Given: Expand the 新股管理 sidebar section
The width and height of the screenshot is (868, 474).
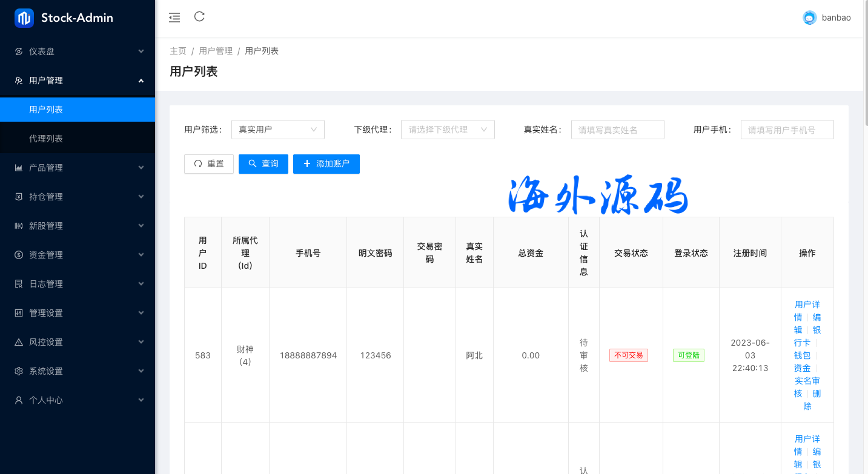Looking at the screenshot, I should [x=78, y=226].
